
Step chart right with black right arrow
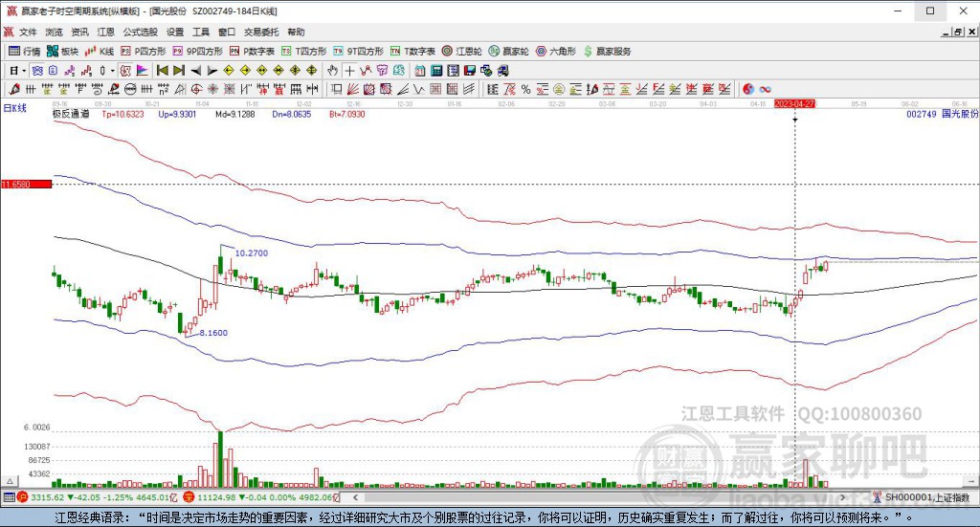(x=212, y=71)
